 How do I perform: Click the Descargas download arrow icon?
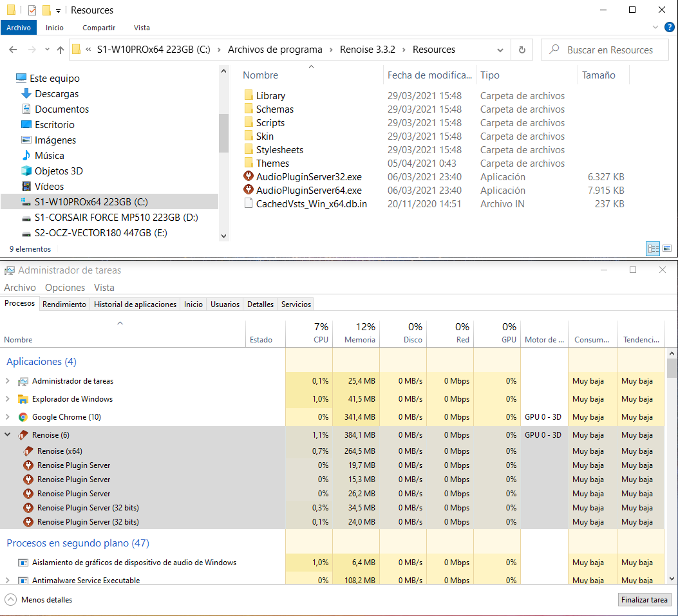pos(26,93)
